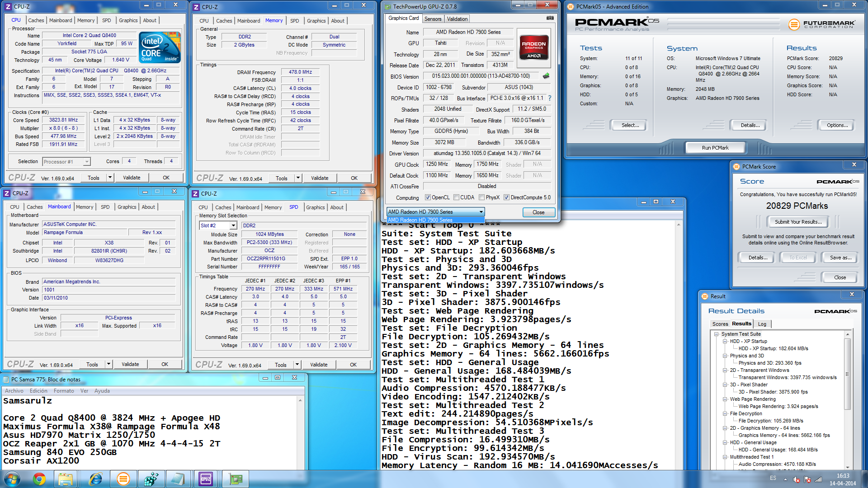Click the Futuremark Corporation logo
This screenshot has width=868, height=488.
click(821, 24)
